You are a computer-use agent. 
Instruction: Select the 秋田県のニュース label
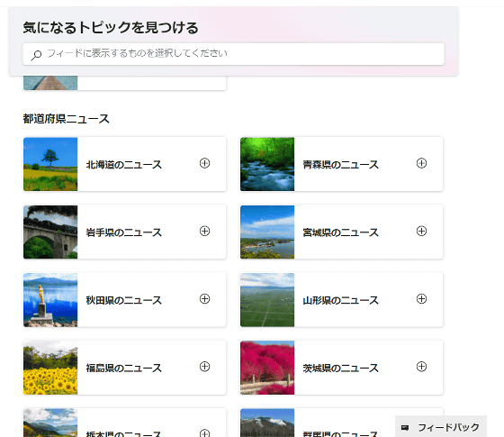tap(124, 300)
